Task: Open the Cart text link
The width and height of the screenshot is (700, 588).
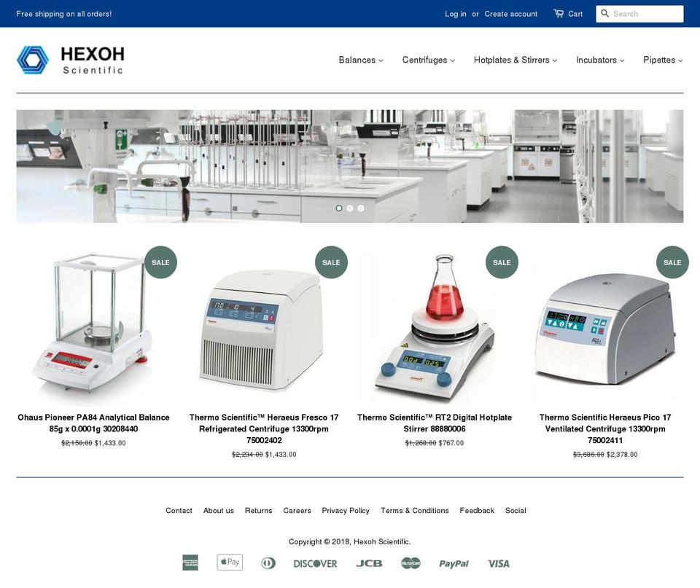Action: (575, 14)
